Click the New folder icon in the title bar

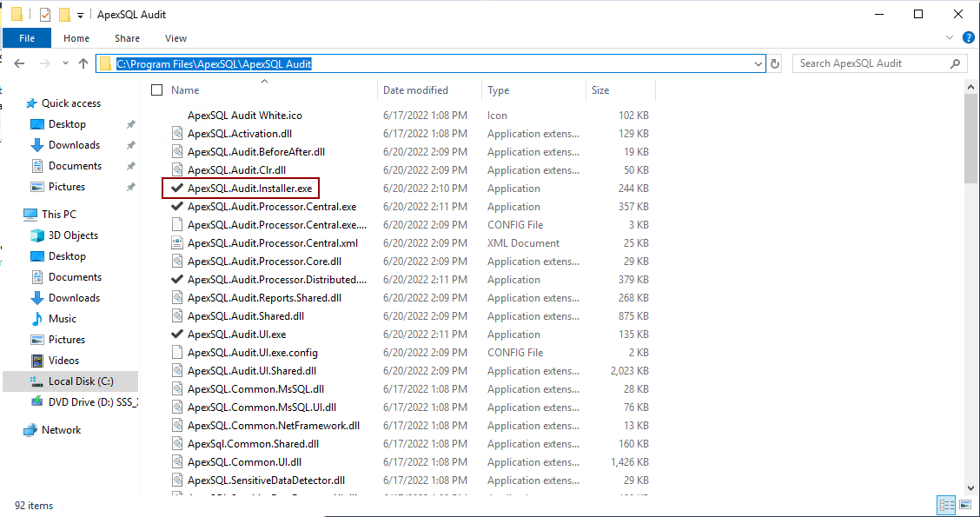tap(63, 14)
